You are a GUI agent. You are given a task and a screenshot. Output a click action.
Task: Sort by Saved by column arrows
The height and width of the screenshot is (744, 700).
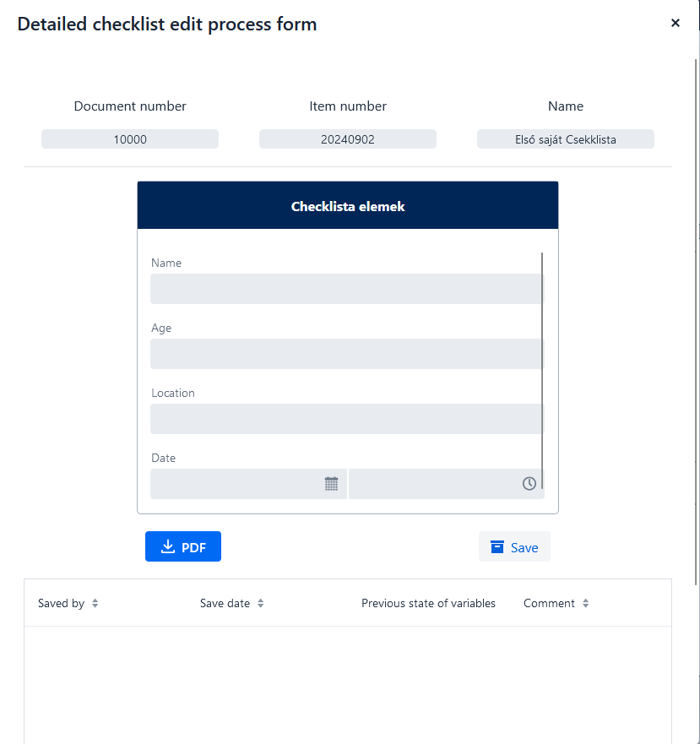click(95, 603)
